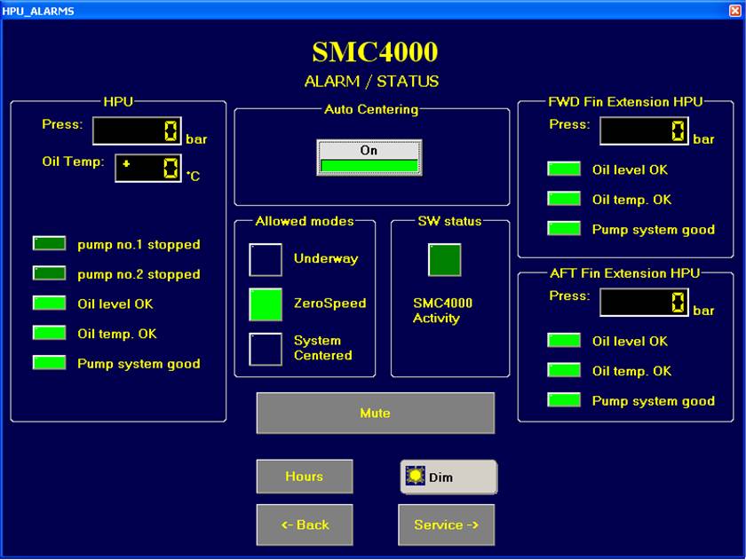Click the HPU pressure readout display

(137, 130)
